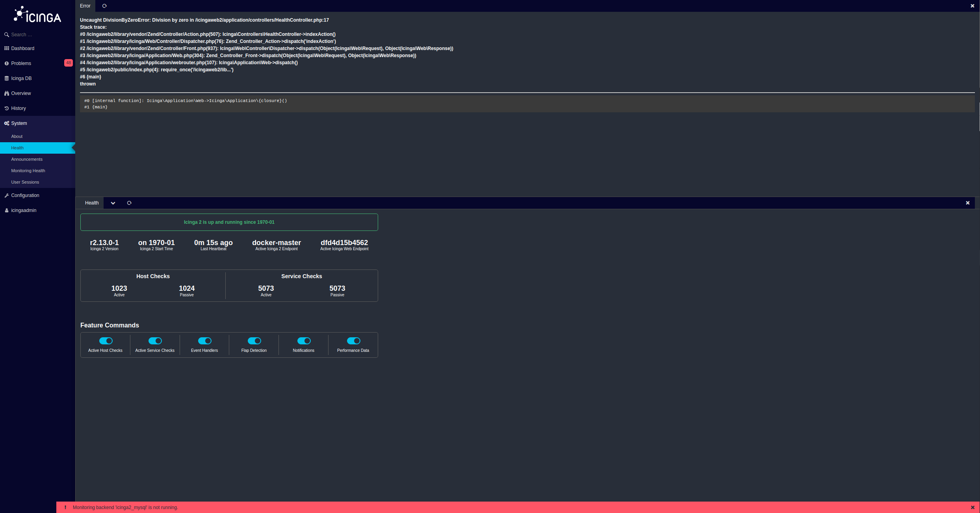Select About under the System menu

(17, 136)
